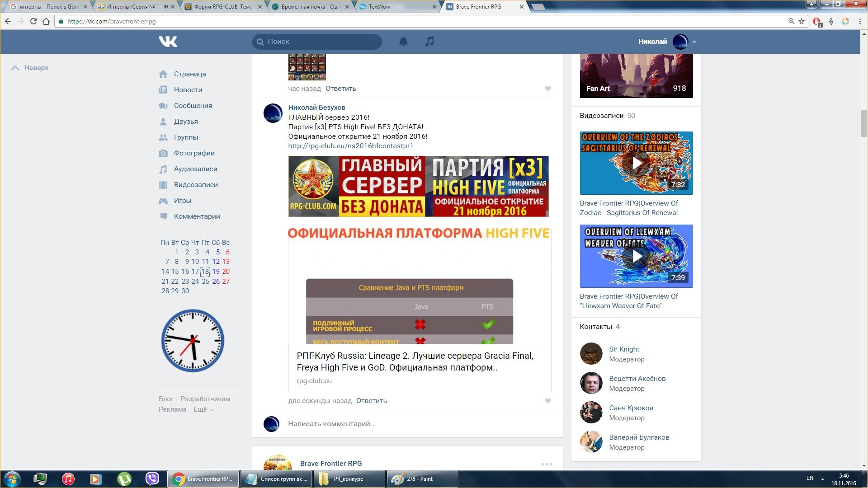Open the Николай Безухов profile name

tap(316, 108)
